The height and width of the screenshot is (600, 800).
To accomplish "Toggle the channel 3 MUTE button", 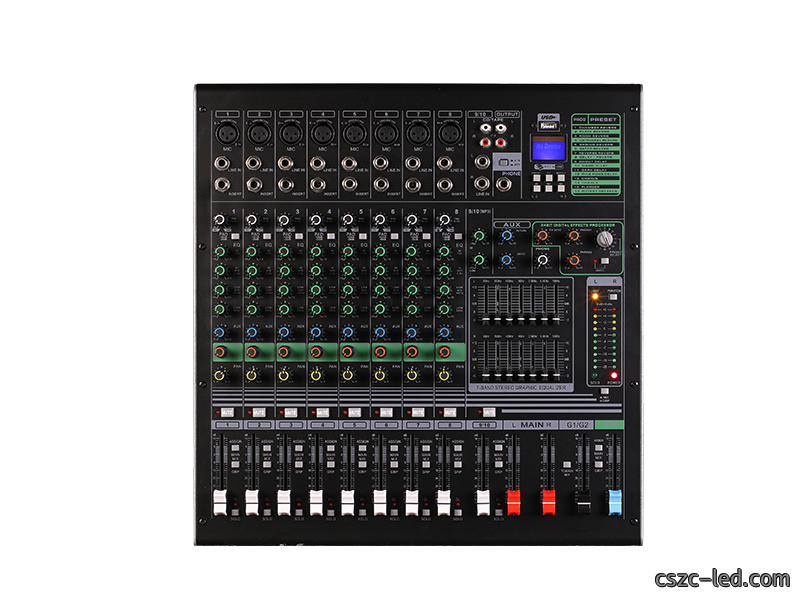I will [291, 412].
